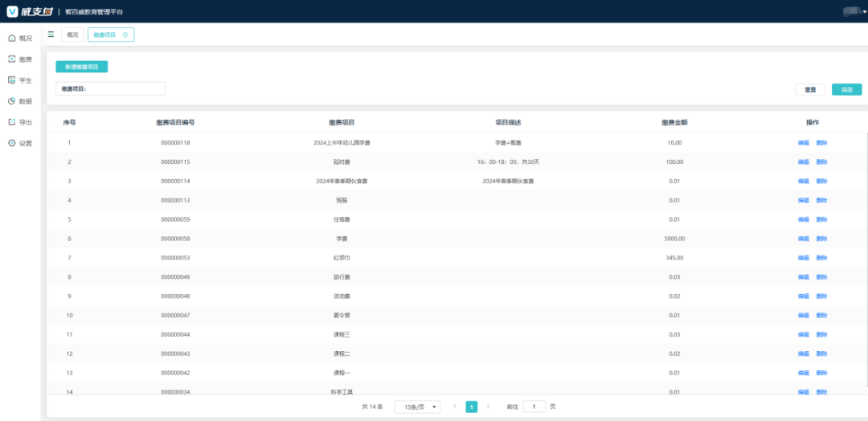
Task: Open 数据 data section in sidebar
Action: click(x=19, y=101)
